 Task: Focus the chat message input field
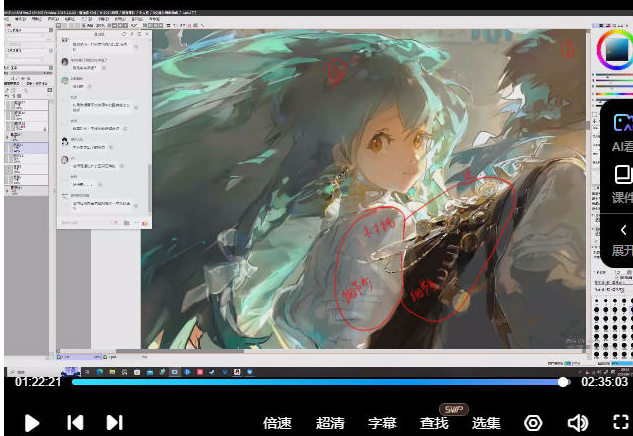click(x=83, y=223)
